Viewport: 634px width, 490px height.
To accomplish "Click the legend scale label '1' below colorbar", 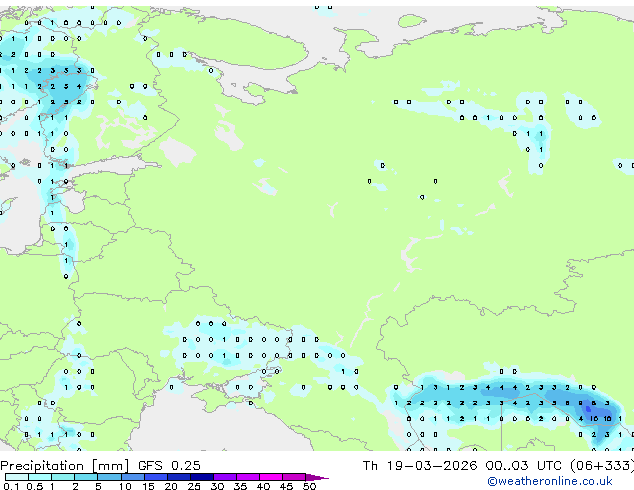I will 52,486.
